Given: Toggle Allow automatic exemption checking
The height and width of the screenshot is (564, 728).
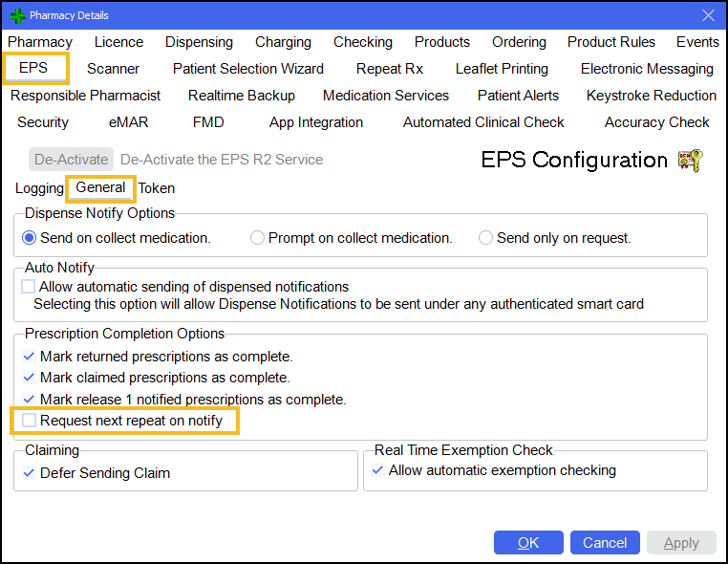Looking at the screenshot, I should pos(377,470).
